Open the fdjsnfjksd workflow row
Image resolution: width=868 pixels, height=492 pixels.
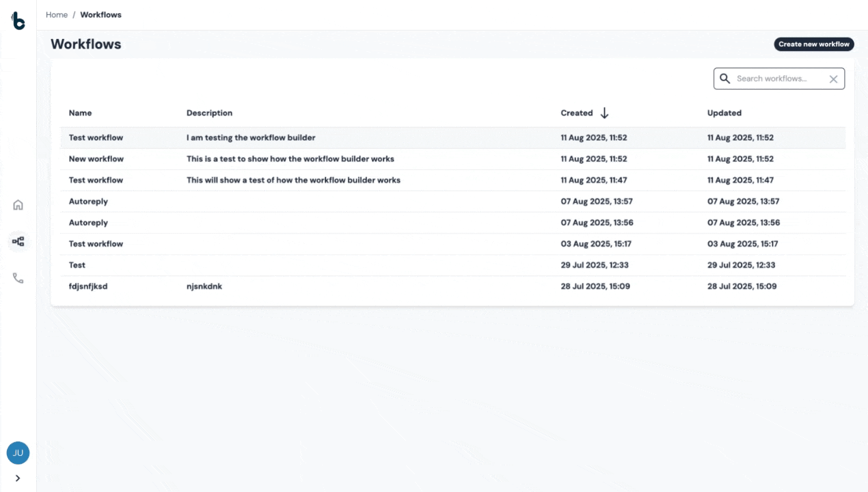[x=88, y=286]
